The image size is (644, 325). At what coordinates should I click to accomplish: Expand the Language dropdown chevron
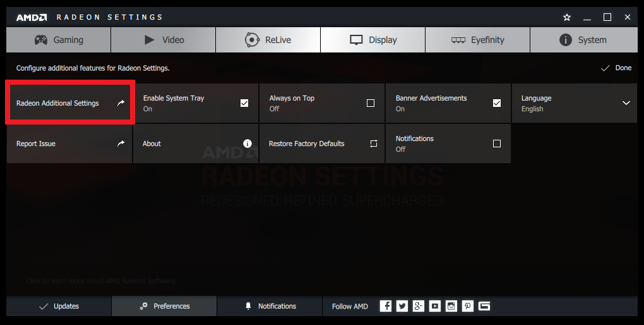pyautogui.click(x=626, y=103)
